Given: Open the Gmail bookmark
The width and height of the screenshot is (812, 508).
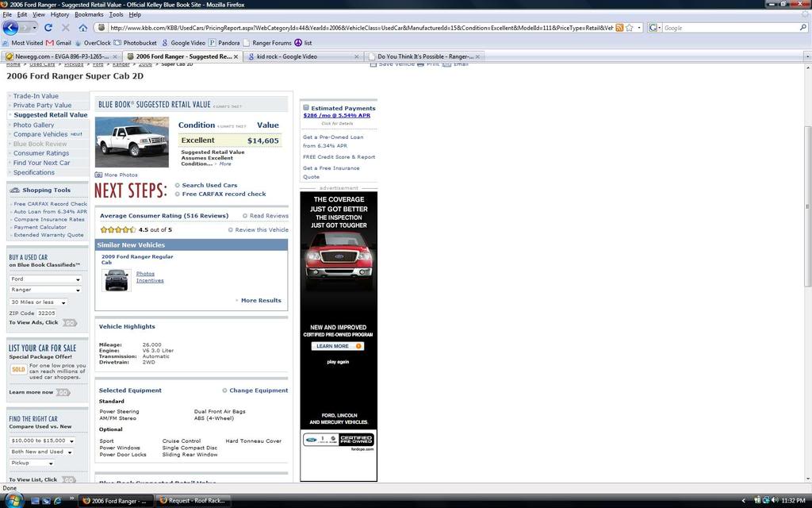Looking at the screenshot, I should pyautogui.click(x=59, y=43).
